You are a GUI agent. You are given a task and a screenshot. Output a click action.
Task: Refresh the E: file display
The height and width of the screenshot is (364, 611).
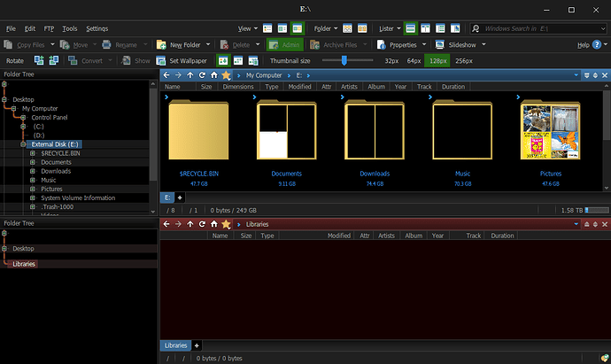pos(202,75)
